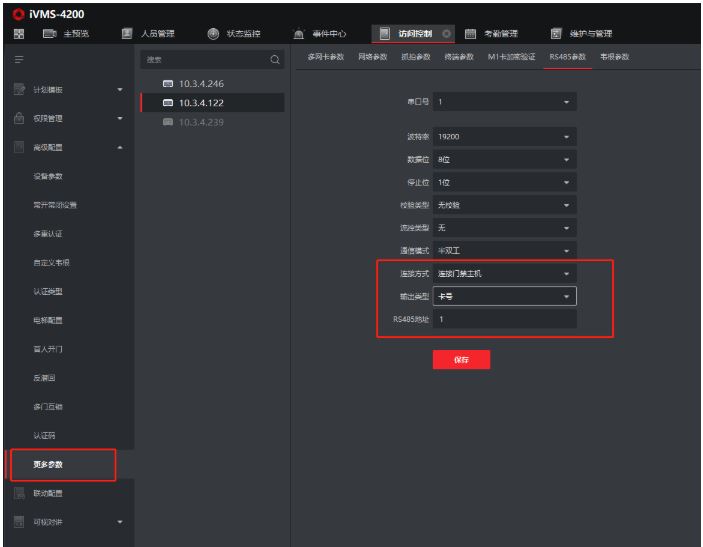
Task: Select 更多参数 in the sidebar
Action: tap(48, 465)
